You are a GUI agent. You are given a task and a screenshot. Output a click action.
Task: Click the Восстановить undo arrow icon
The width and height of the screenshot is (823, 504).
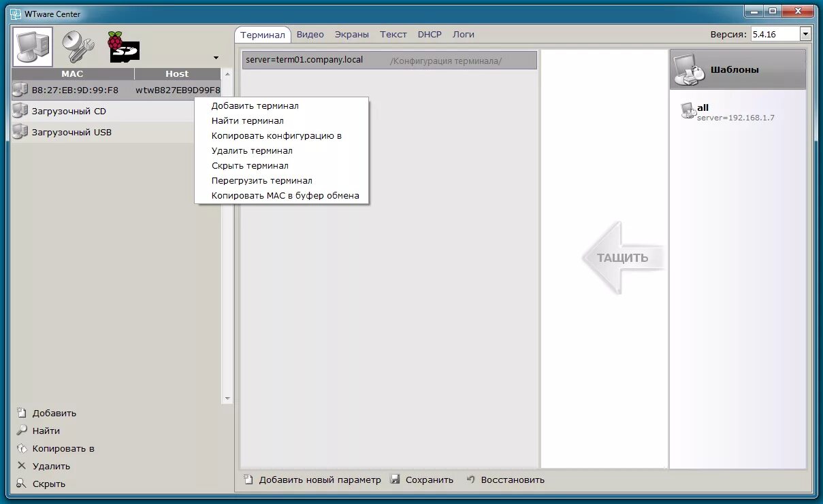[470, 479]
